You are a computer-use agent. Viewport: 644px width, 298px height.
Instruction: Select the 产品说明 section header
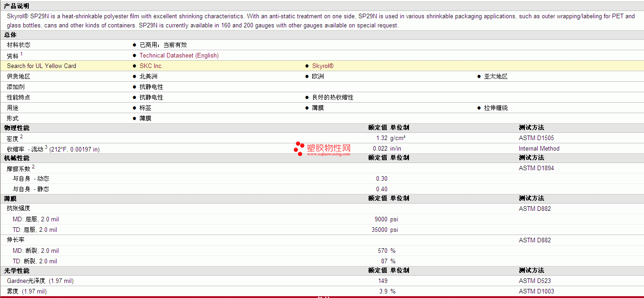pos(16,6)
